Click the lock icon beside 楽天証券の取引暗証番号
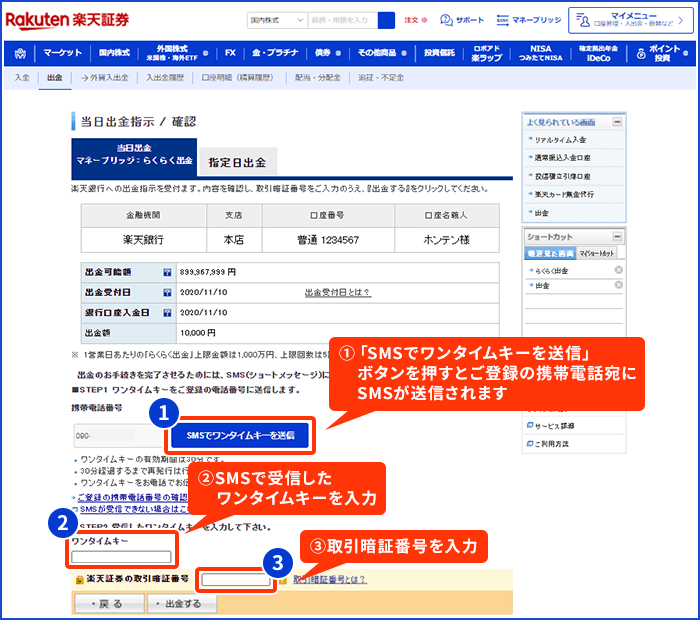The height and width of the screenshot is (620, 700). click(x=79, y=579)
